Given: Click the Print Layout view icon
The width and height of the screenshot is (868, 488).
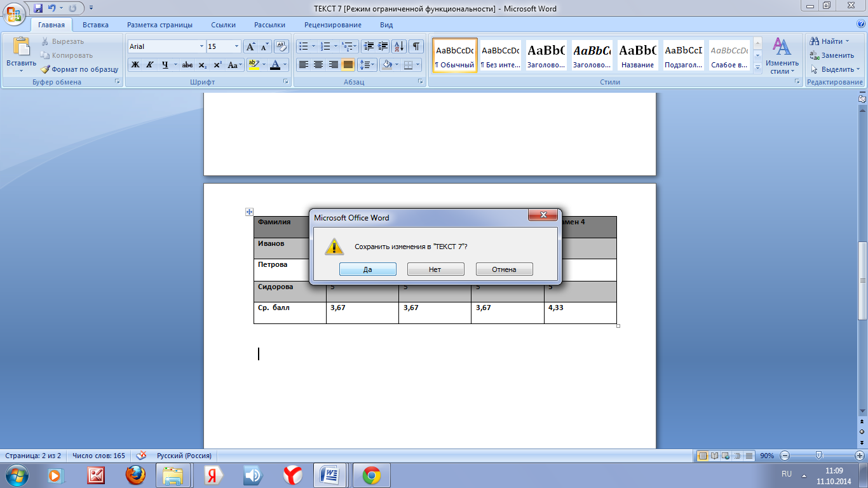Looking at the screenshot, I should tap(703, 456).
